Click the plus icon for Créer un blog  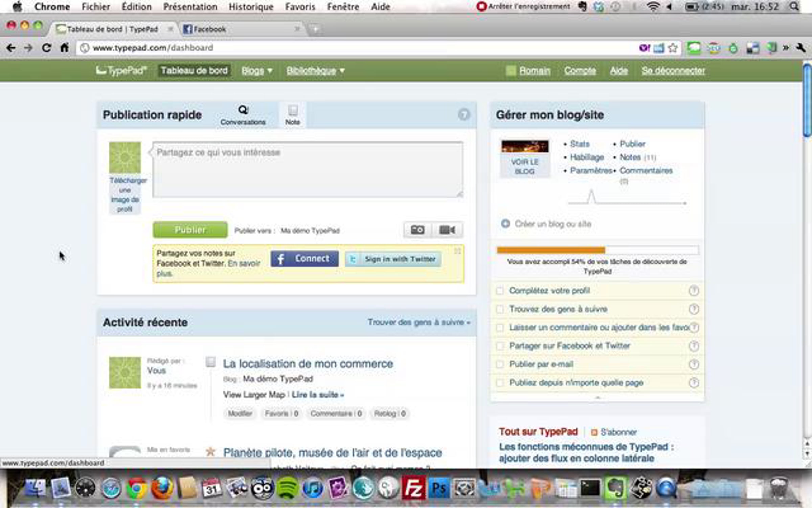coord(505,224)
